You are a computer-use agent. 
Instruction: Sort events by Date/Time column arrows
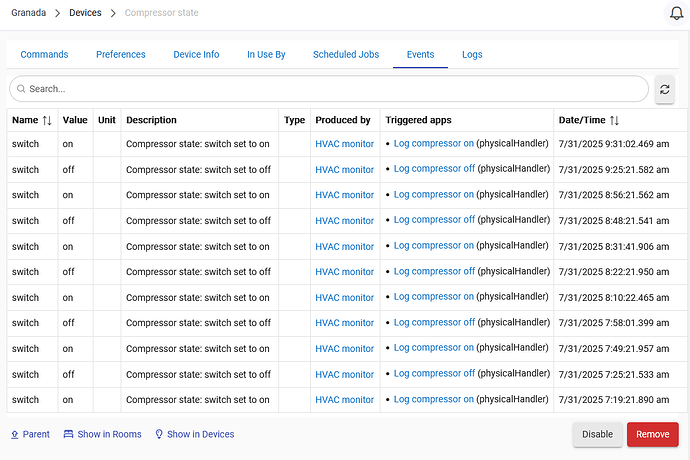click(614, 120)
